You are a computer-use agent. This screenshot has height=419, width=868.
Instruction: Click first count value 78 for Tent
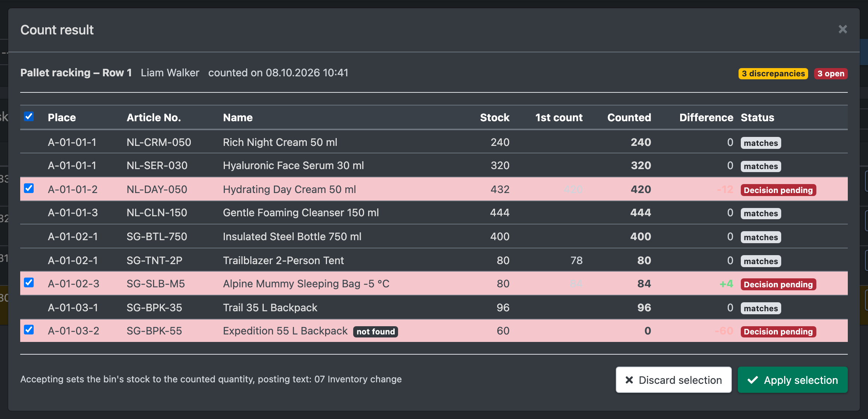click(577, 260)
